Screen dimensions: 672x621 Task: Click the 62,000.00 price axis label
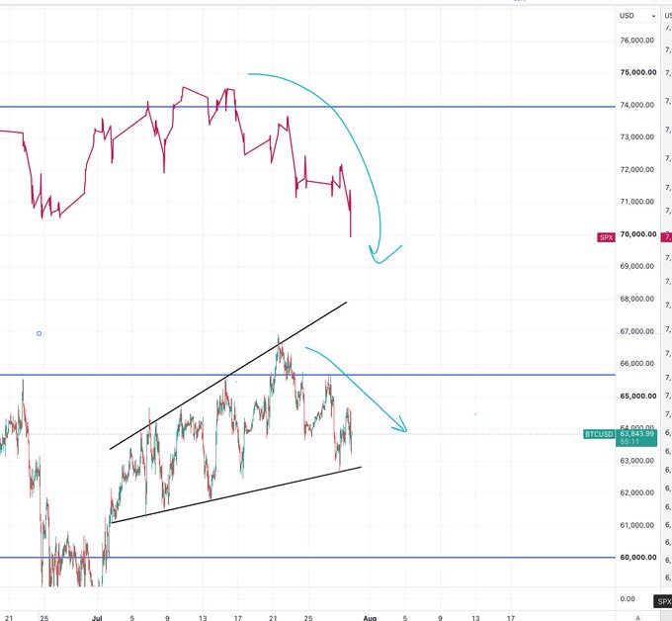[636, 492]
